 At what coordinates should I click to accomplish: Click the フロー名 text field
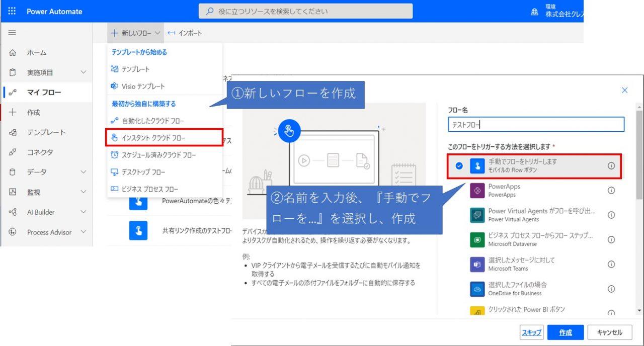click(x=536, y=125)
